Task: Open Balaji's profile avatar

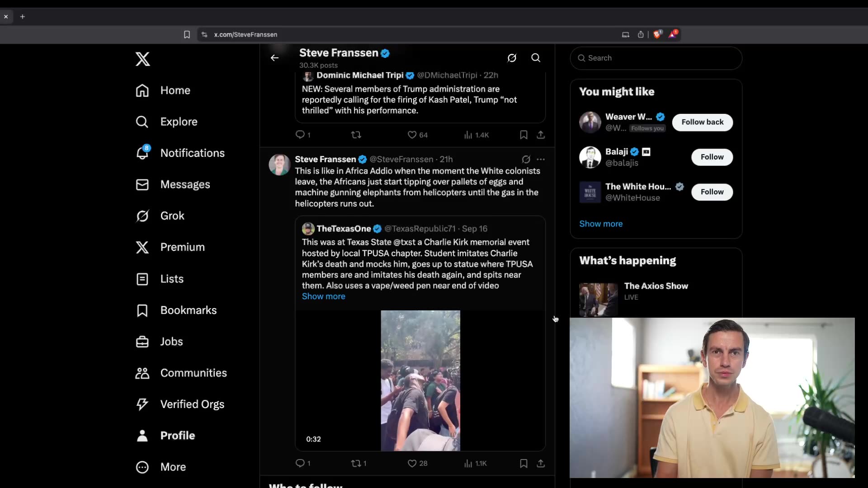Action: [590, 157]
